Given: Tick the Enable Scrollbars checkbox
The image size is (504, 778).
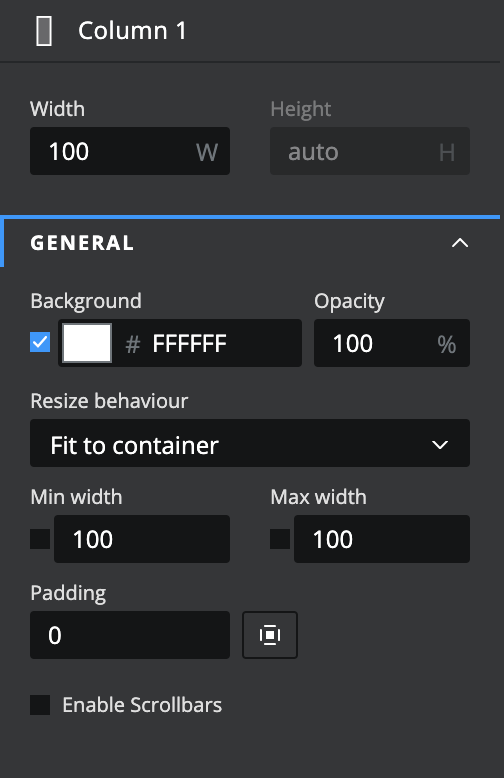Looking at the screenshot, I should 40,705.
